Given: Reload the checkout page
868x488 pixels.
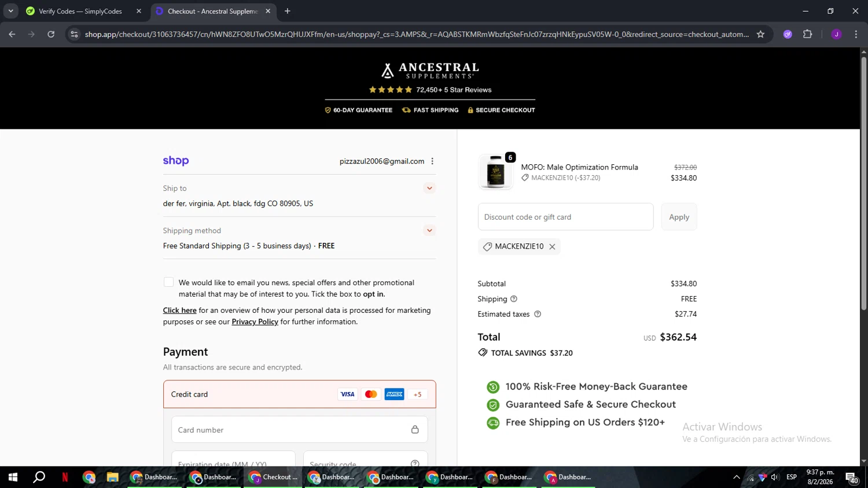Looking at the screenshot, I should (x=51, y=34).
